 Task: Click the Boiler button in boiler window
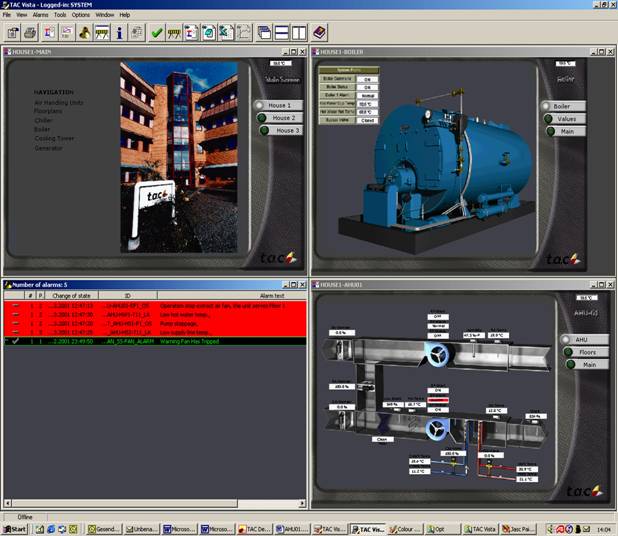coord(563,106)
